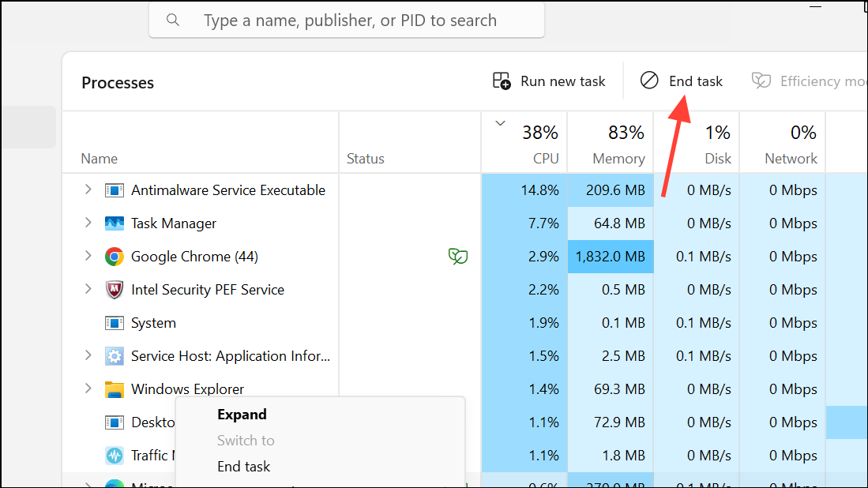This screenshot has height=488, width=868.
Task: Click the Run new task icon
Action: (x=502, y=81)
